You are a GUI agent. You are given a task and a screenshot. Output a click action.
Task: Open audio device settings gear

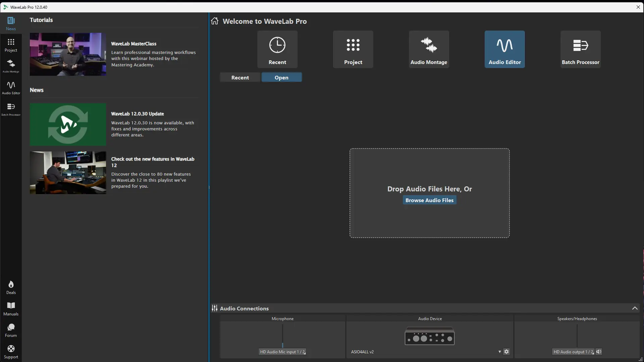pos(506,352)
